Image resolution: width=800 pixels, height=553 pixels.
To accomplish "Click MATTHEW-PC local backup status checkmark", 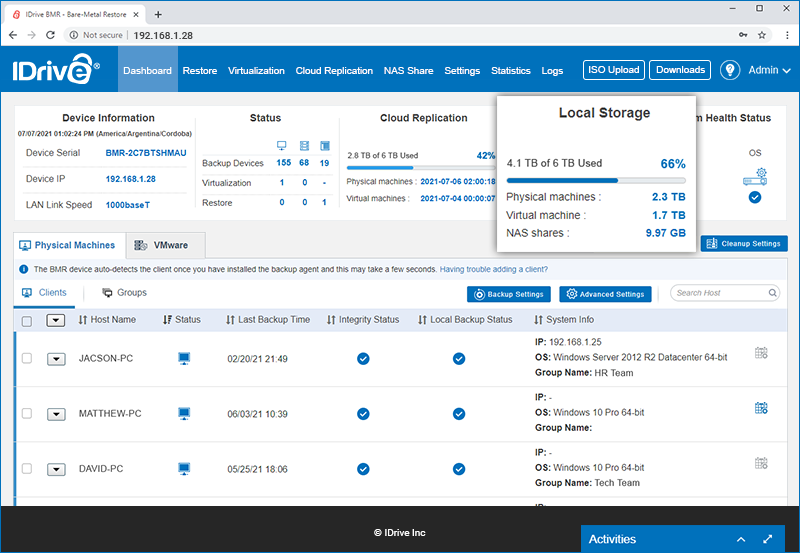I will pyautogui.click(x=459, y=414).
